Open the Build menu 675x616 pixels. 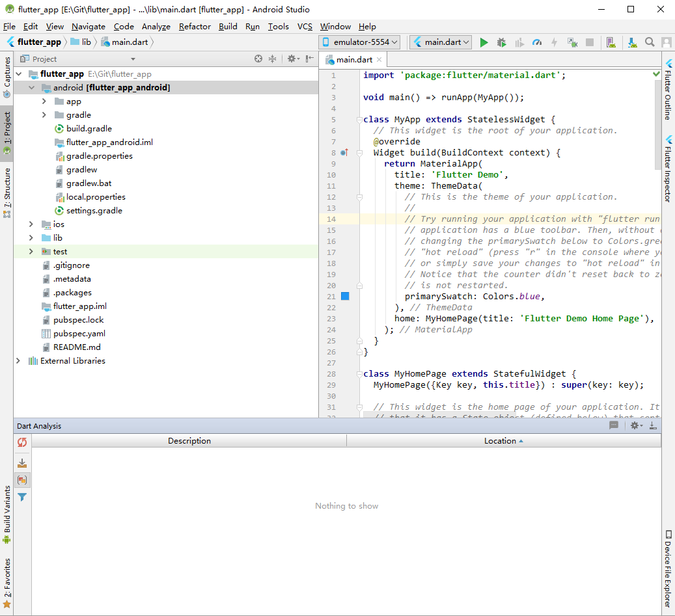coord(228,27)
